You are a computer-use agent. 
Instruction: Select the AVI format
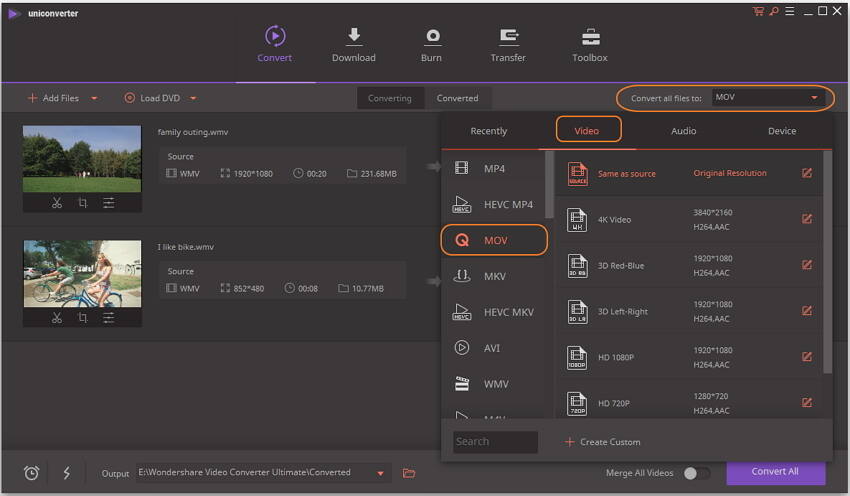click(x=493, y=347)
